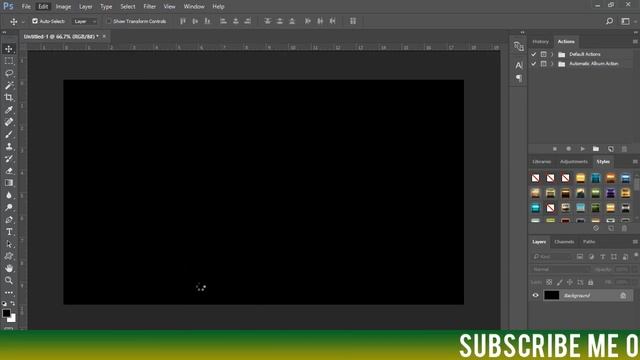This screenshot has height=360, width=640.
Task: Select the custom Shape tool
Action: point(9,256)
